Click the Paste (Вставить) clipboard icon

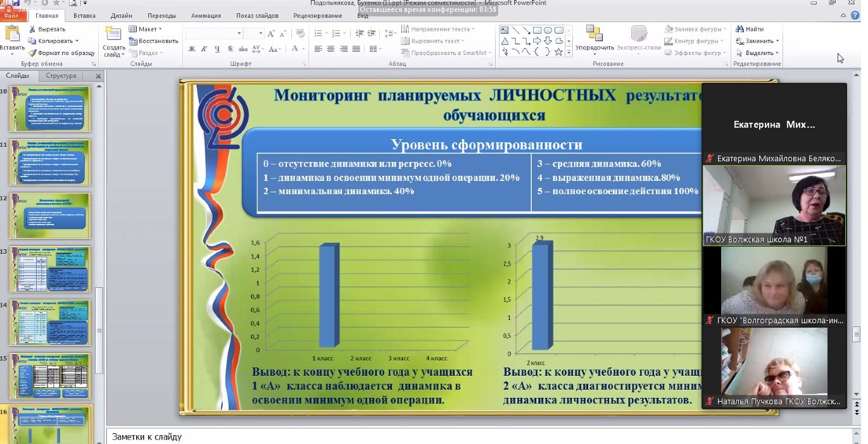(12, 35)
